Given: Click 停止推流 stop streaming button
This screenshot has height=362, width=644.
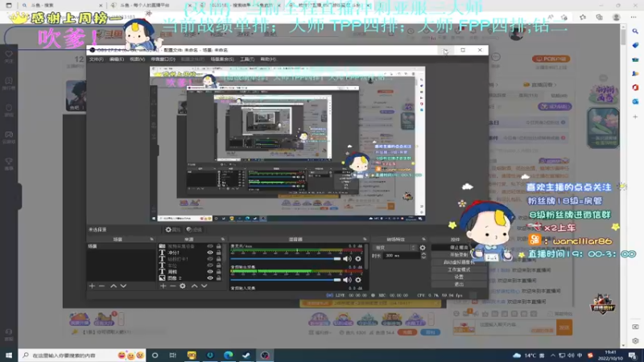Looking at the screenshot, I should point(459,248).
